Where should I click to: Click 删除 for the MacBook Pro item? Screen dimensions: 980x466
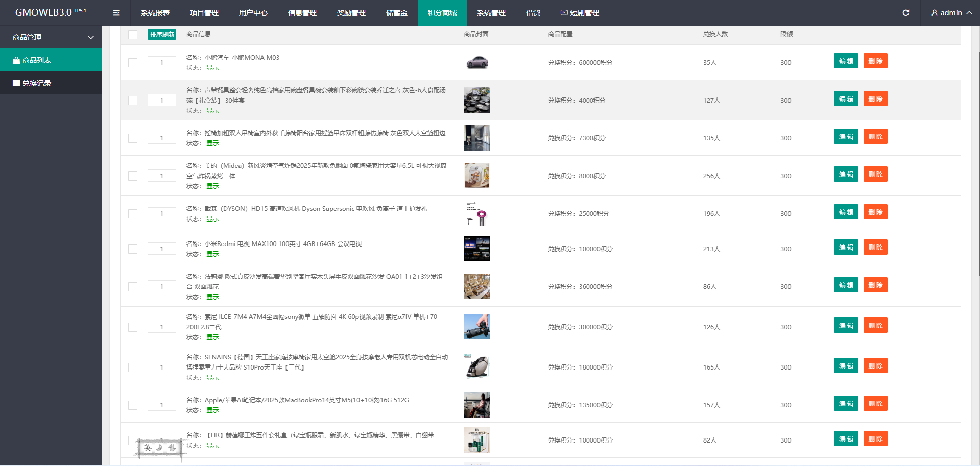coord(875,404)
